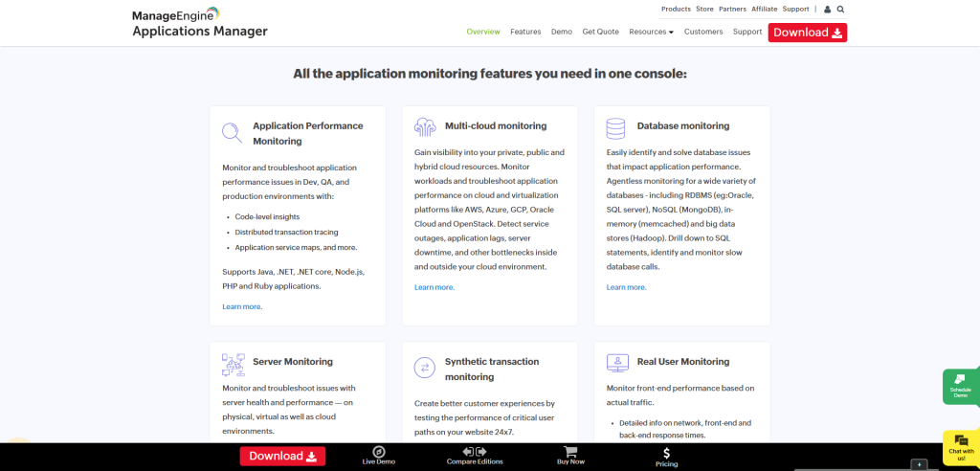Click the Partners link in top bar
The width and height of the screenshot is (980, 471).
tap(732, 10)
